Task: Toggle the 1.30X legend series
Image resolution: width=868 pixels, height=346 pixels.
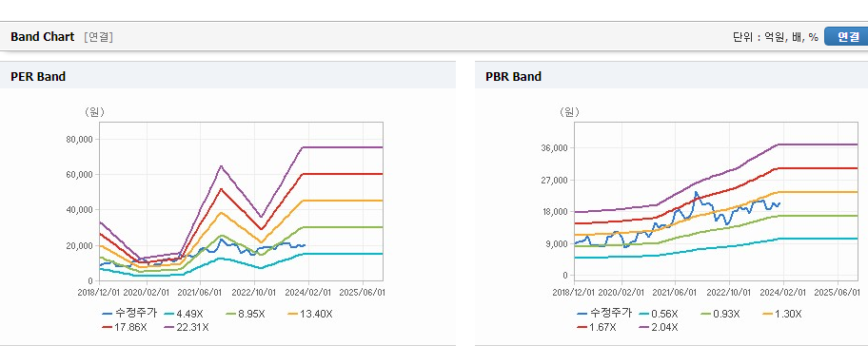Action: (x=782, y=314)
